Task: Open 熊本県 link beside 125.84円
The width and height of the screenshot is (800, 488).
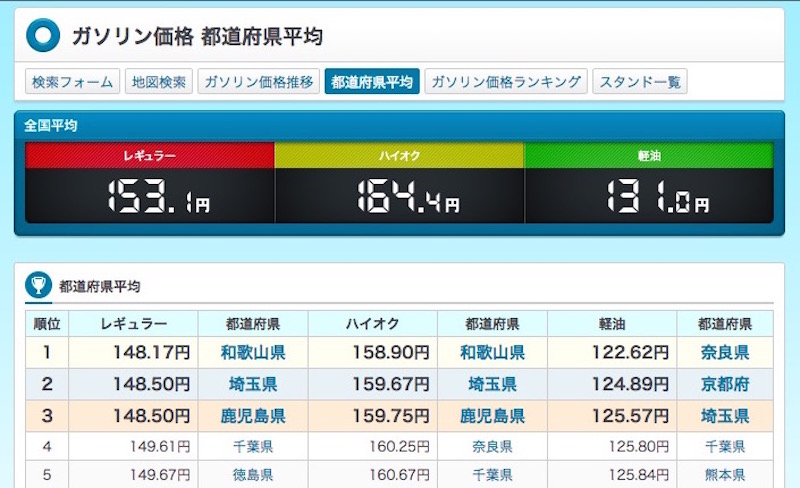Action: pyautogui.click(x=725, y=475)
